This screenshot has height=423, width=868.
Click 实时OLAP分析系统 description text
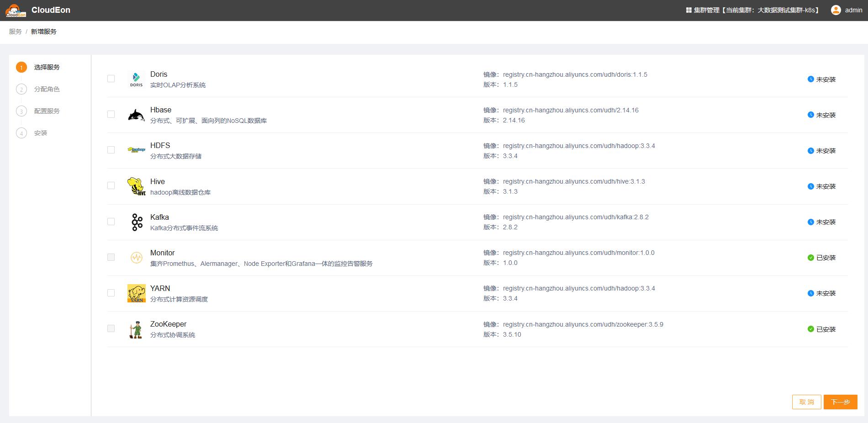click(178, 85)
